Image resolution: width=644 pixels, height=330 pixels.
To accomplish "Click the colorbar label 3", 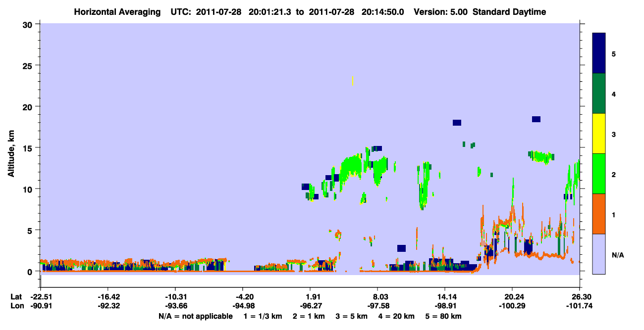I will [x=614, y=134].
